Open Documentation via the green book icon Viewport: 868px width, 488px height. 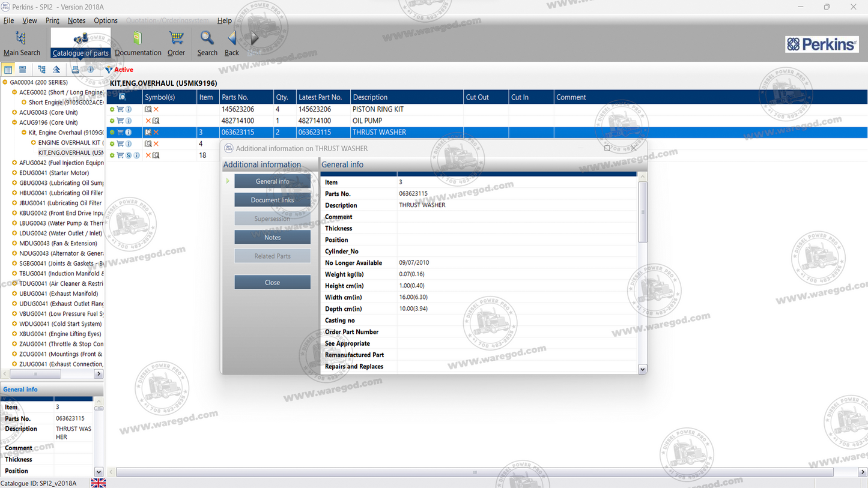tap(138, 43)
